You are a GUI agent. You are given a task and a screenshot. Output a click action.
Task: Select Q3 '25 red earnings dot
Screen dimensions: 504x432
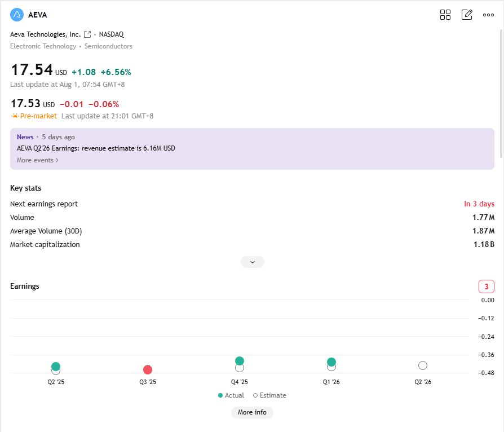pyautogui.click(x=148, y=369)
